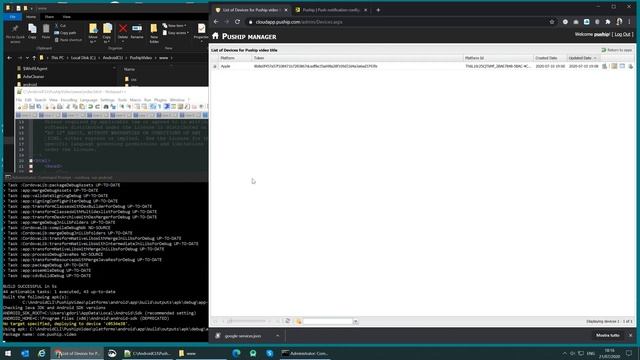Click Explorer up-directory arrow
The image size is (640, 360).
(34, 58)
